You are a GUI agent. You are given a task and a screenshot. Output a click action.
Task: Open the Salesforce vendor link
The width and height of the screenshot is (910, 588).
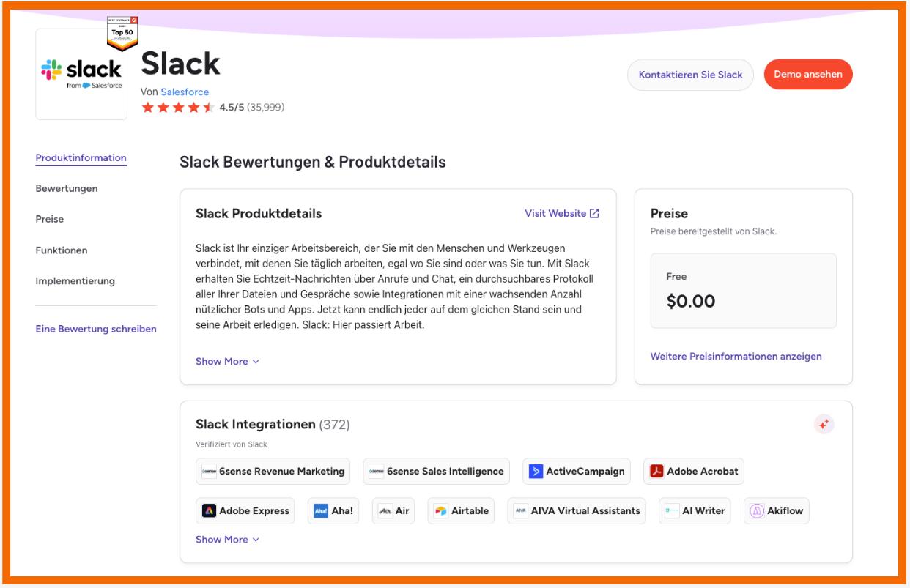pos(185,92)
